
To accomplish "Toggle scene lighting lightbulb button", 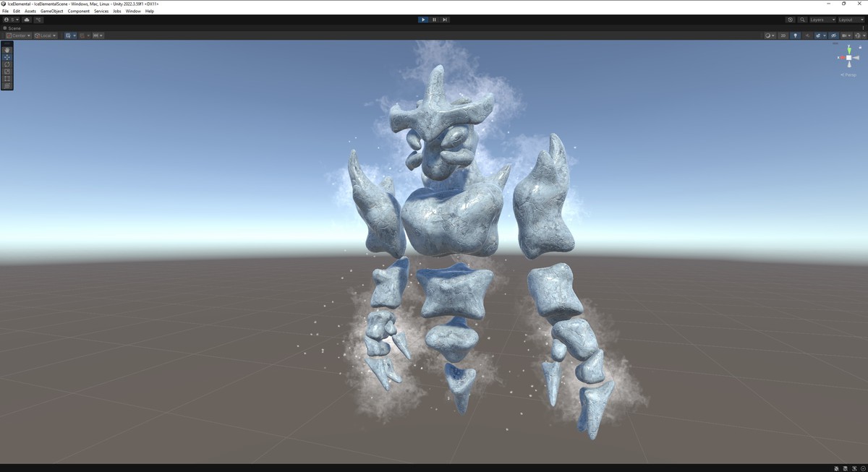I will pos(795,35).
